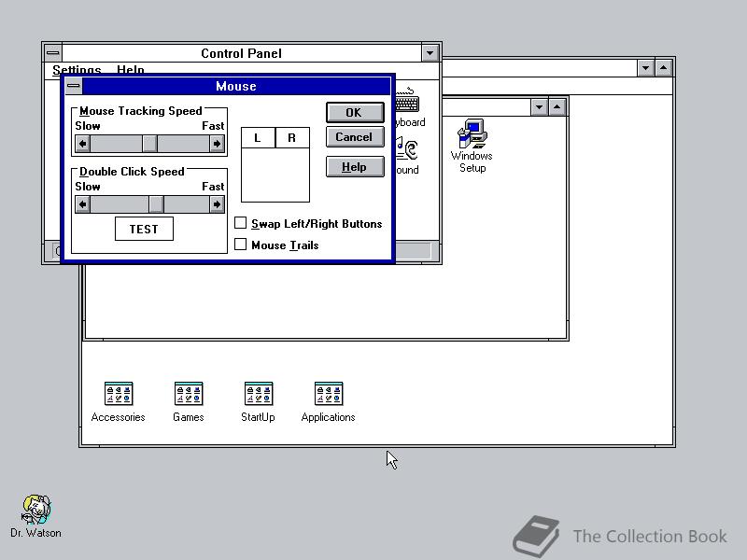Open the Control Panel control menu box
Image resolution: width=747 pixels, height=560 pixels.
click(53, 53)
